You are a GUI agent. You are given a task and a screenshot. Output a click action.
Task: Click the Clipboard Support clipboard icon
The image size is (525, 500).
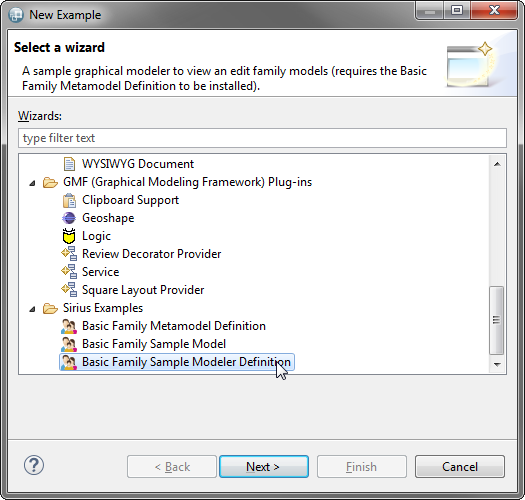pyautogui.click(x=69, y=200)
